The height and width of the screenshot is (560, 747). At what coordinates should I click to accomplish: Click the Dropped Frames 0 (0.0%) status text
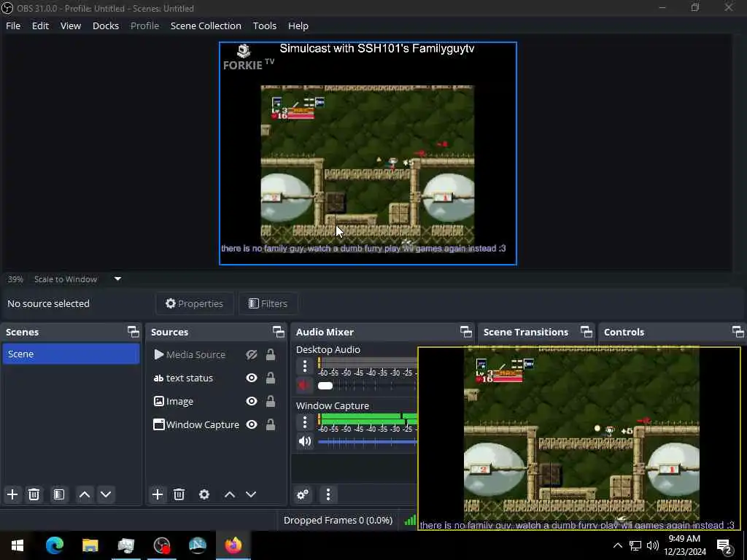[x=338, y=521]
